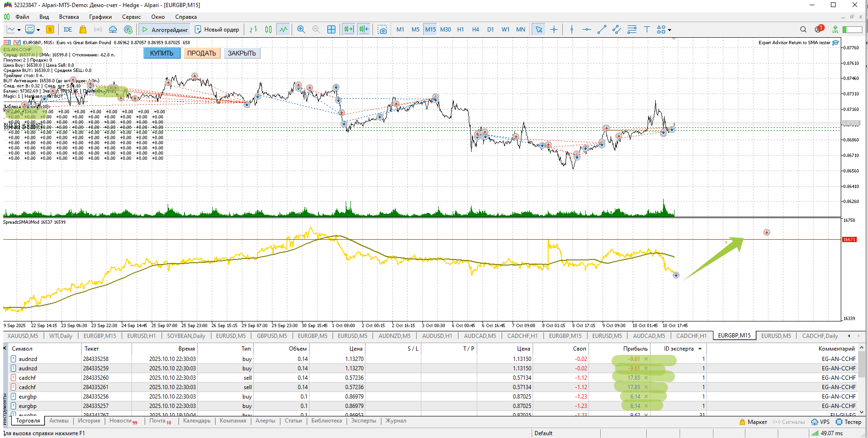Select the text label tool
Viewport: 868px width, 438px height.
click(647, 30)
